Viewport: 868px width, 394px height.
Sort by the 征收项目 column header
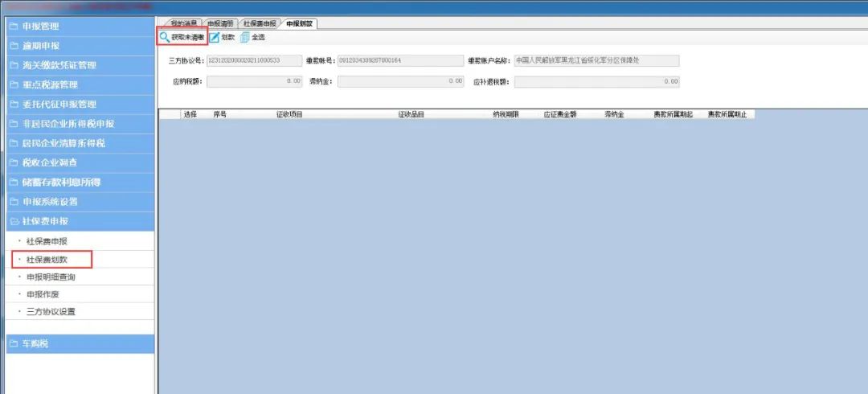point(289,114)
